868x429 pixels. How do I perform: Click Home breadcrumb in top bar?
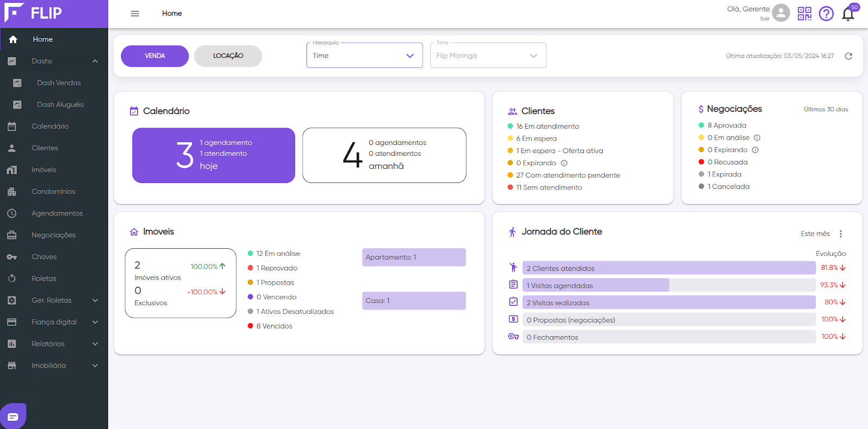172,14
